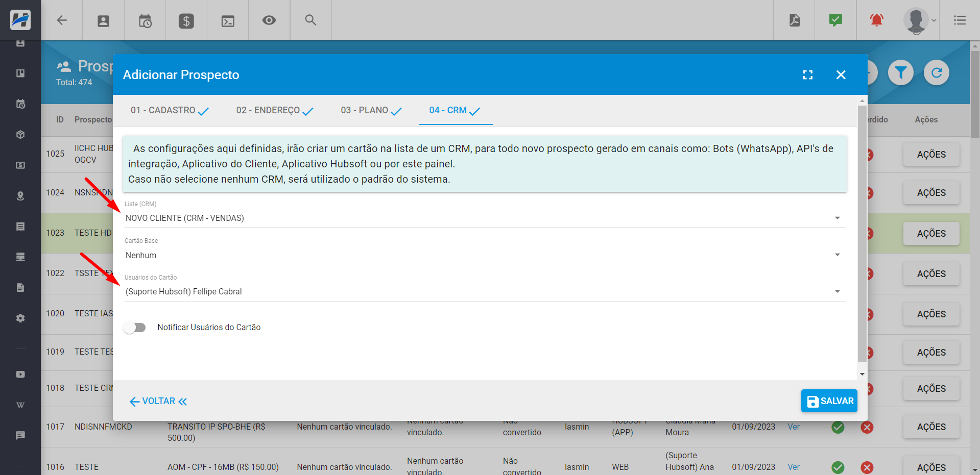Close the Adicionar Prospecto dialog
The width and height of the screenshot is (980, 475).
(841, 75)
